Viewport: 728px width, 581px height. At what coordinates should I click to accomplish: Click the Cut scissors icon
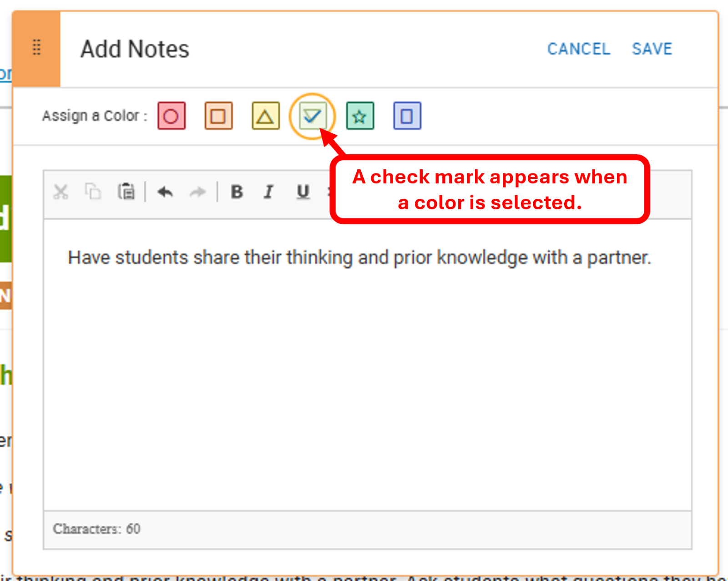[61, 192]
